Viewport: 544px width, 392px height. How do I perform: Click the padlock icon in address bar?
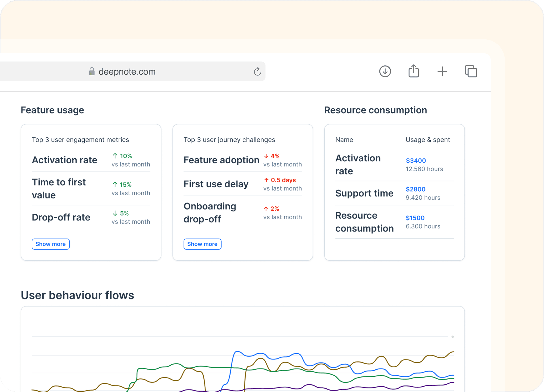pos(92,71)
